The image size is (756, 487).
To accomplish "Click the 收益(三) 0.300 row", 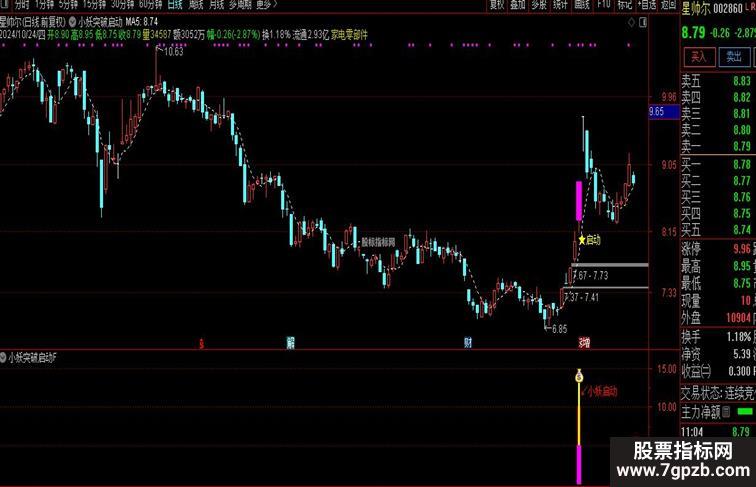I will pos(718,371).
